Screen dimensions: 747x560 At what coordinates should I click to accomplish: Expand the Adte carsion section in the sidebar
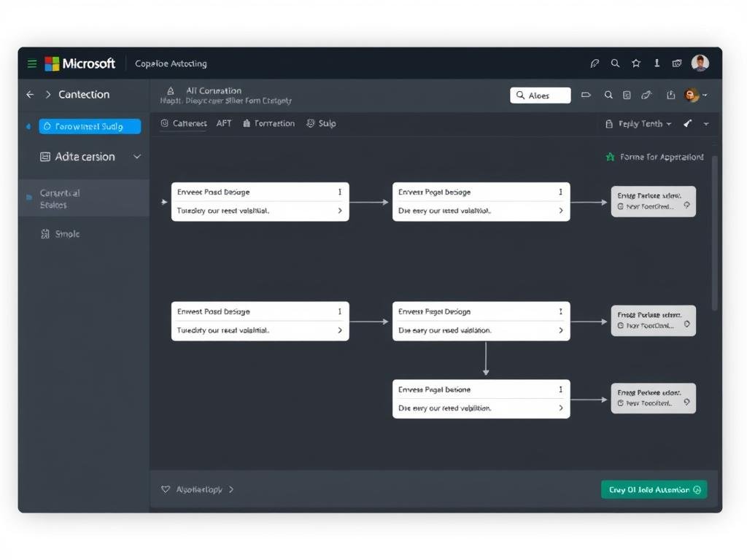click(x=136, y=157)
